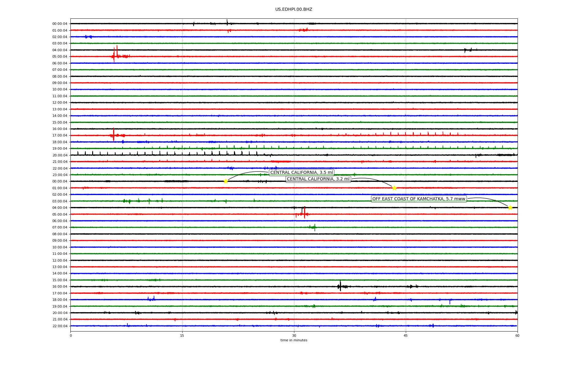Click the green spike on lower 07:00:04 trace
The image size is (588, 368).
[x=315, y=227]
